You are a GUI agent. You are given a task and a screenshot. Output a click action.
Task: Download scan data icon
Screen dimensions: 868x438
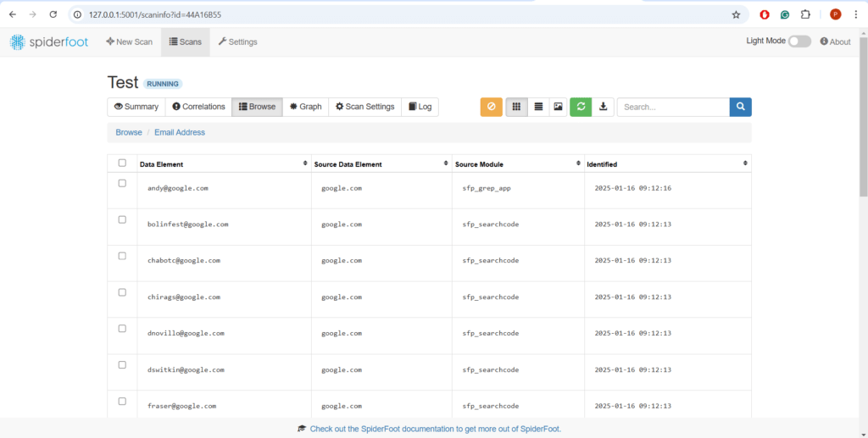click(604, 107)
